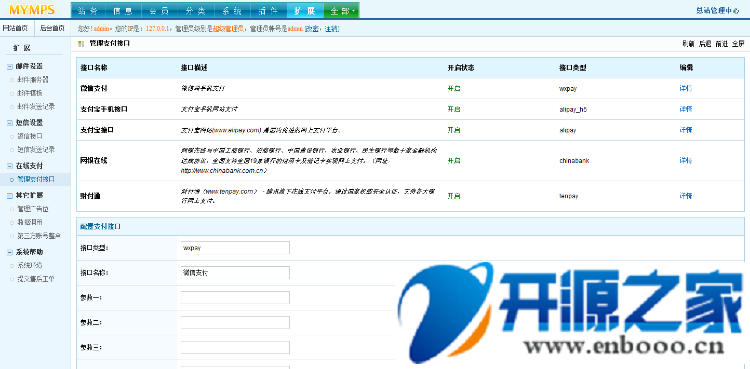Click the icon beside 管理支付接口 heading

81,44
